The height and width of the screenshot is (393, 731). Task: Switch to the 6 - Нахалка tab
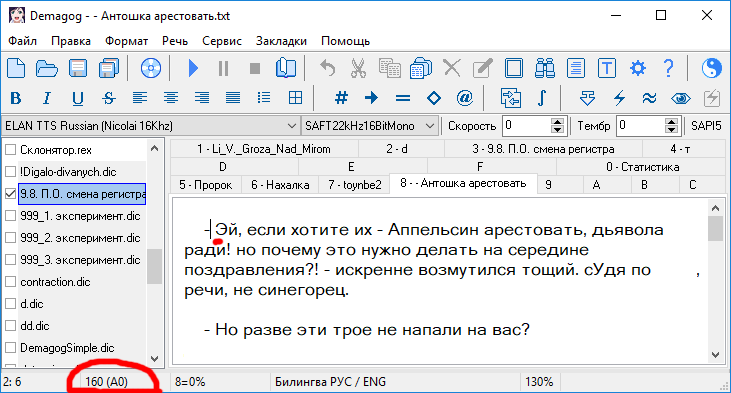coord(280,185)
